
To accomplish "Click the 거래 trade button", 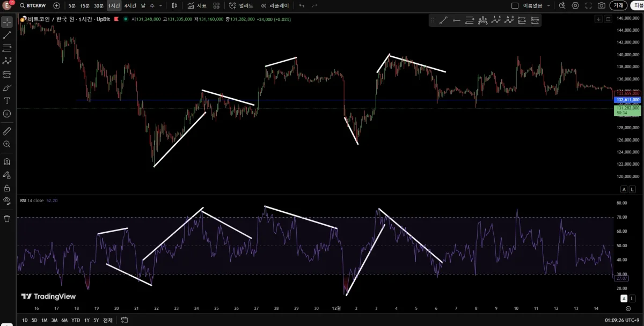I will pyautogui.click(x=619, y=5).
